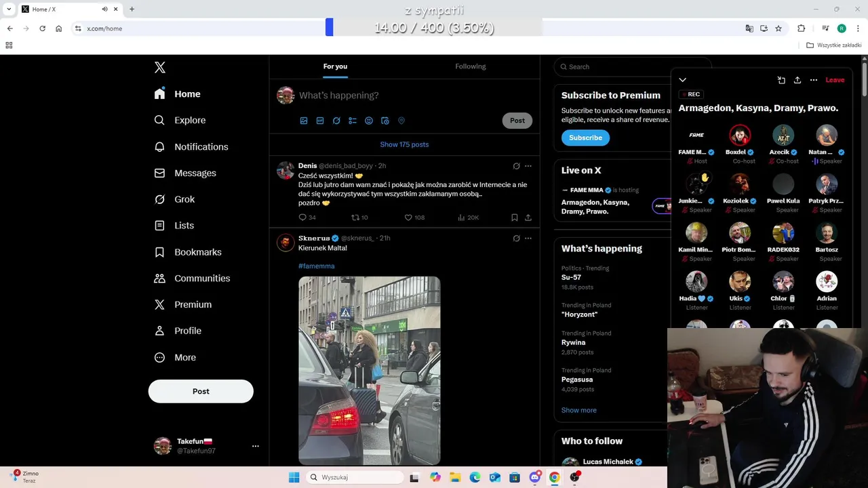Open Discord from taskbar

pos(535,477)
